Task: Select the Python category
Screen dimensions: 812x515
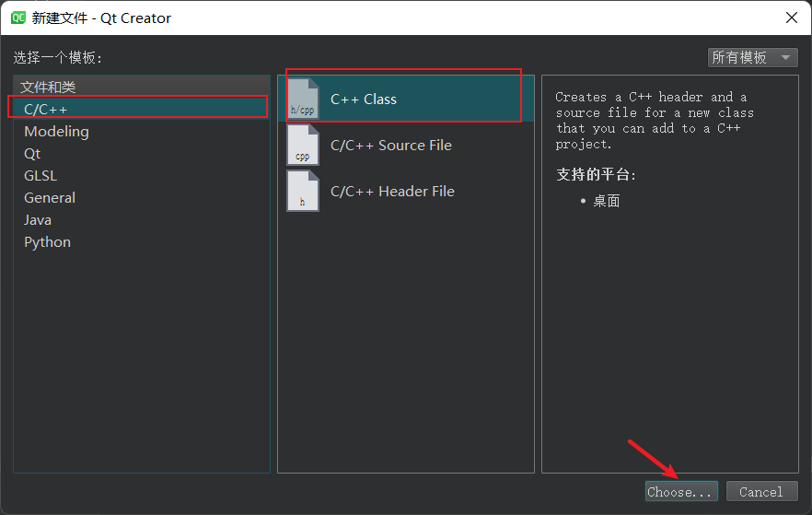Action: [142, 242]
